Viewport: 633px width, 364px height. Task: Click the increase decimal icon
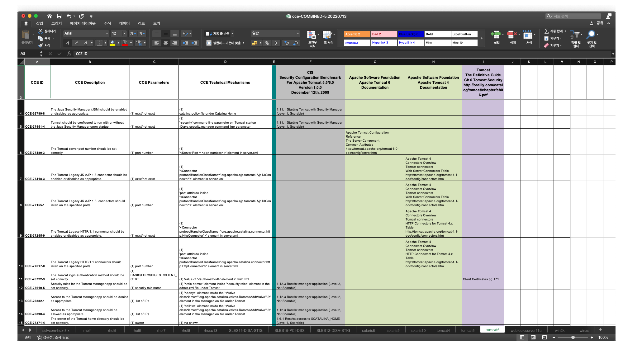pyautogui.click(x=287, y=43)
